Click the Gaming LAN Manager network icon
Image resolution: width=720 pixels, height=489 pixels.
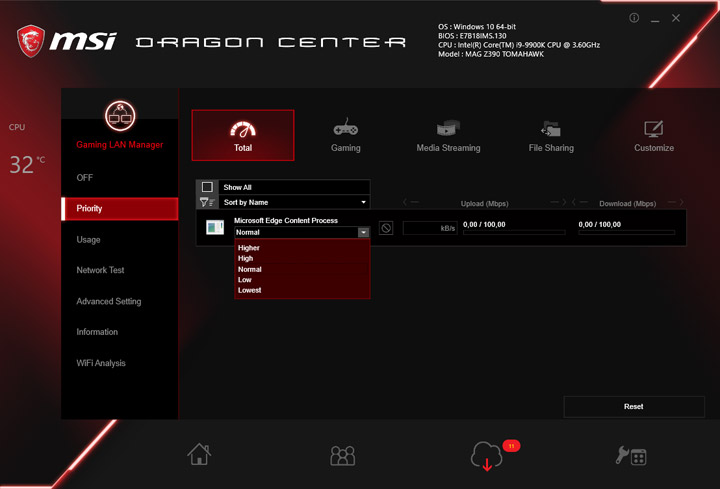[x=120, y=116]
